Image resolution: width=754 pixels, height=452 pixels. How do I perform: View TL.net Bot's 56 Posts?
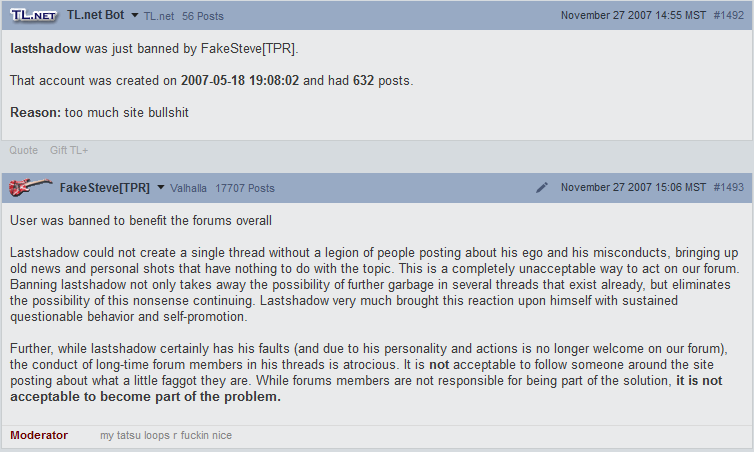[203, 17]
